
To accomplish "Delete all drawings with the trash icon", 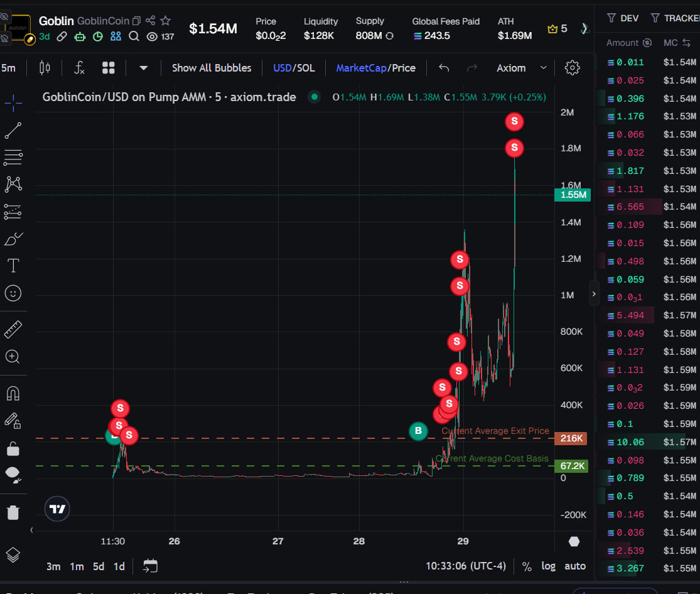I will pos(13,513).
